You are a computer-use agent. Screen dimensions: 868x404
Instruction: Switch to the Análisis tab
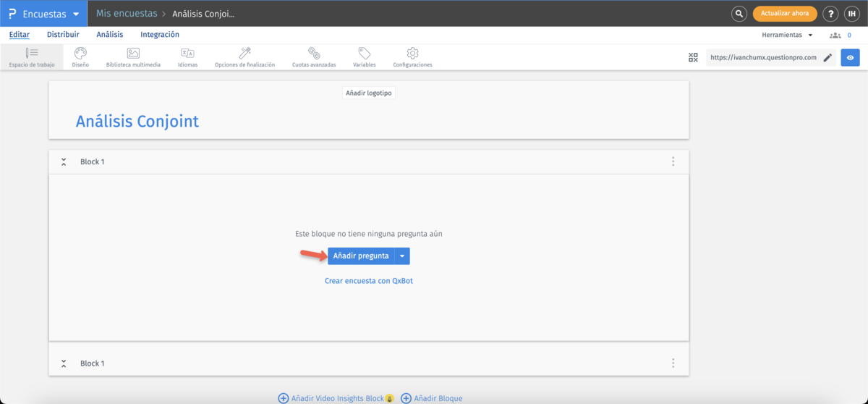(110, 35)
